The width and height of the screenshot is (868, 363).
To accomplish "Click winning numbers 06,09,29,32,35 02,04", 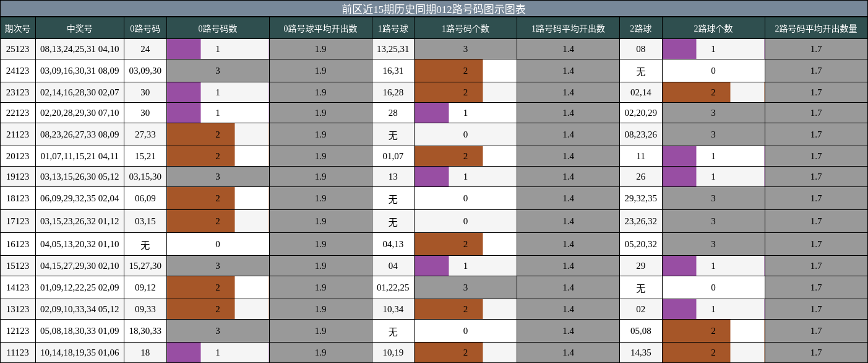I will tap(80, 198).
